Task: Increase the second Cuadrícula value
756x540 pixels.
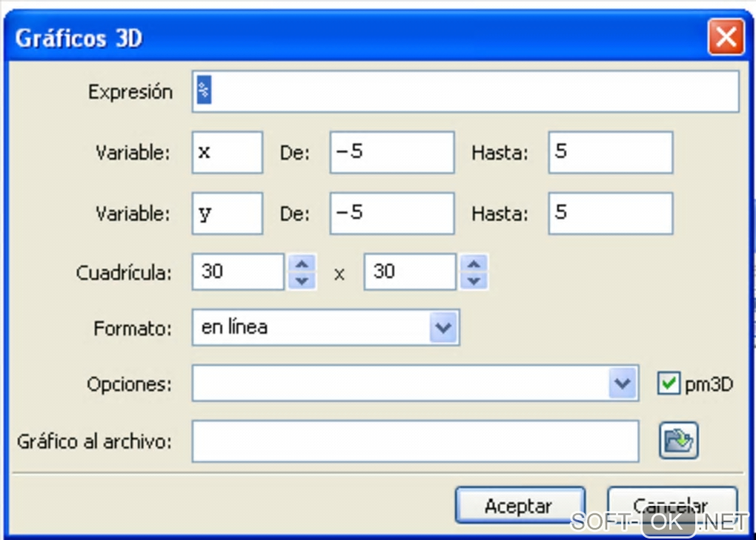Action: [474, 264]
